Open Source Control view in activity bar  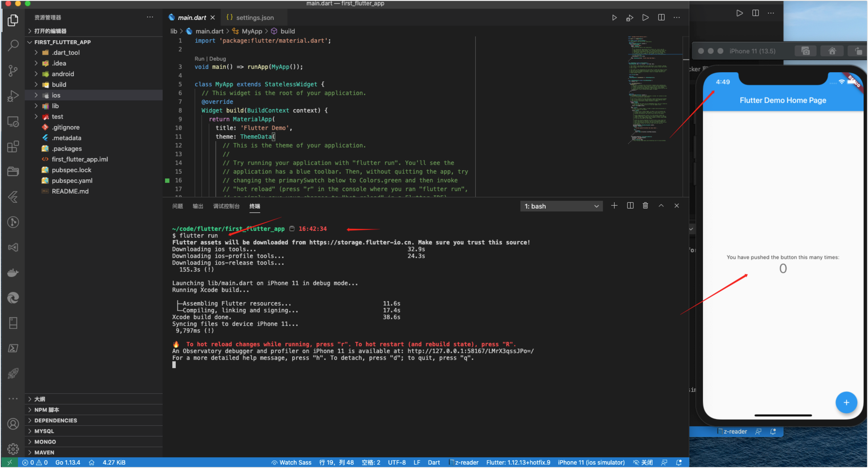click(x=13, y=71)
